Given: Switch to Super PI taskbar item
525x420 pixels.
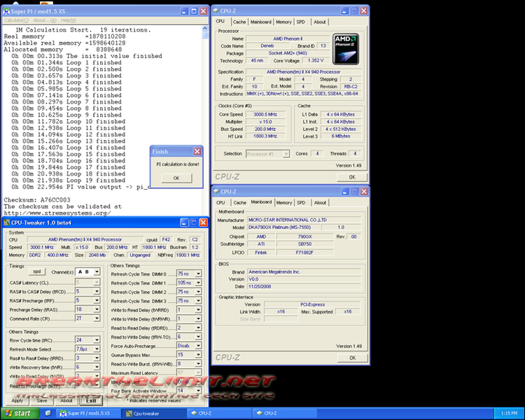Looking at the screenshot, I should coord(87,414).
